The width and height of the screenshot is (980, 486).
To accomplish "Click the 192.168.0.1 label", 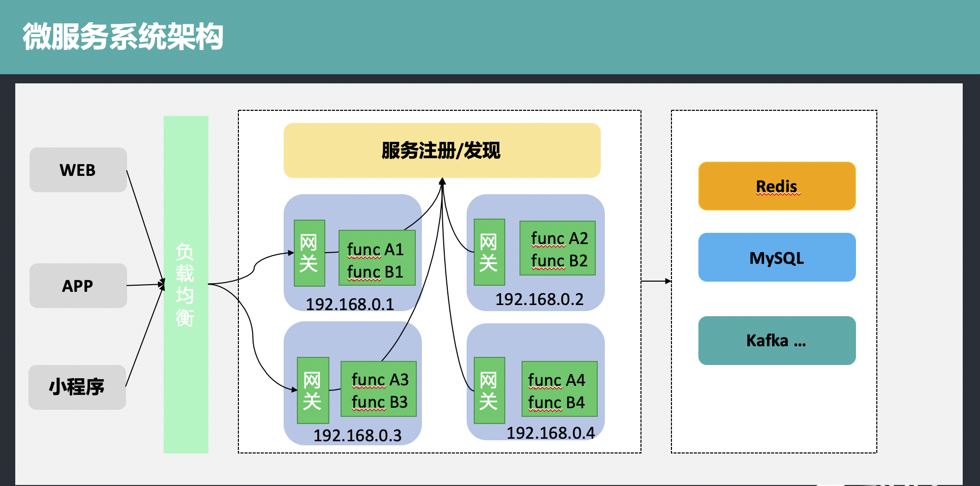I will pos(350,304).
